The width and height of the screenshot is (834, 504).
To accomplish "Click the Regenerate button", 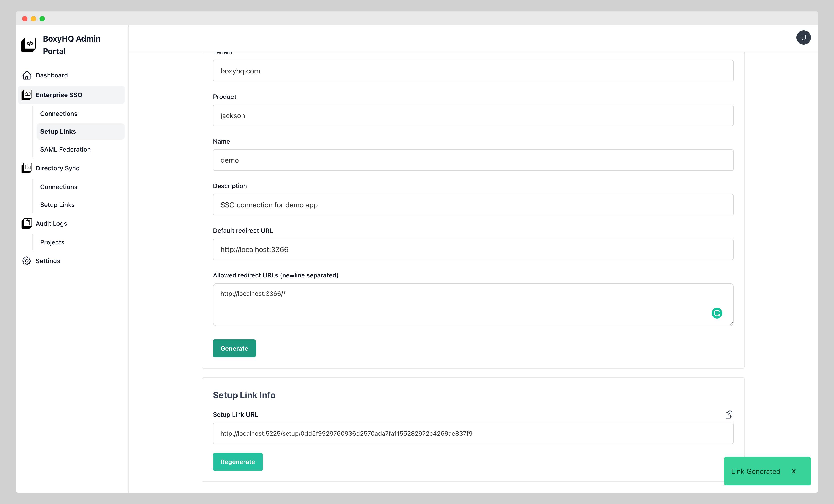I will pyautogui.click(x=238, y=462).
